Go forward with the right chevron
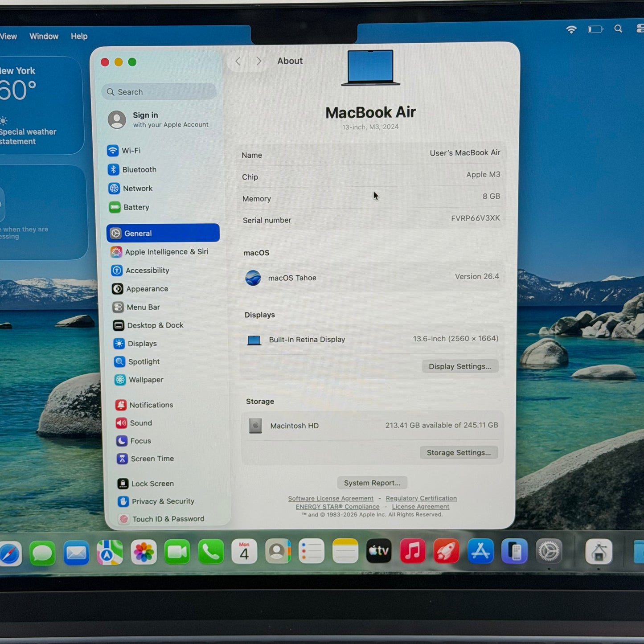 click(259, 61)
